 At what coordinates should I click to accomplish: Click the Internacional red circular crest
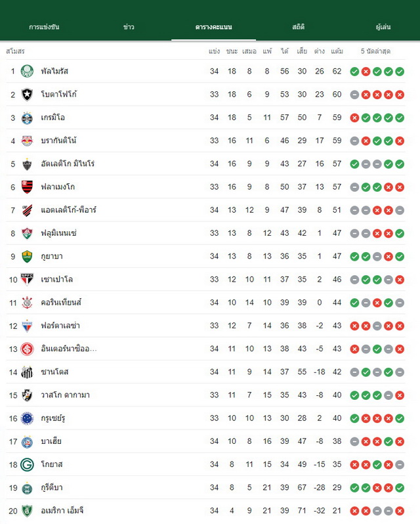pos(27,349)
